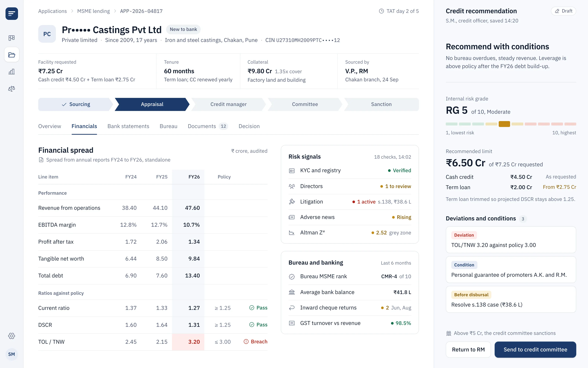Click the Revenue from operations row label
The height and width of the screenshot is (368, 588).
(69, 208)
